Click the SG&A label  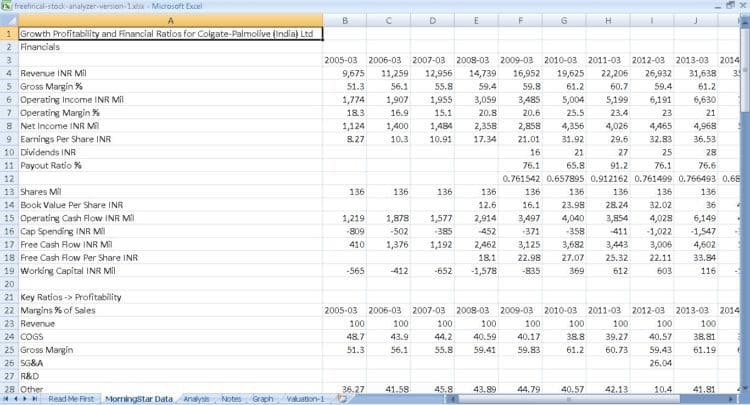32,363
